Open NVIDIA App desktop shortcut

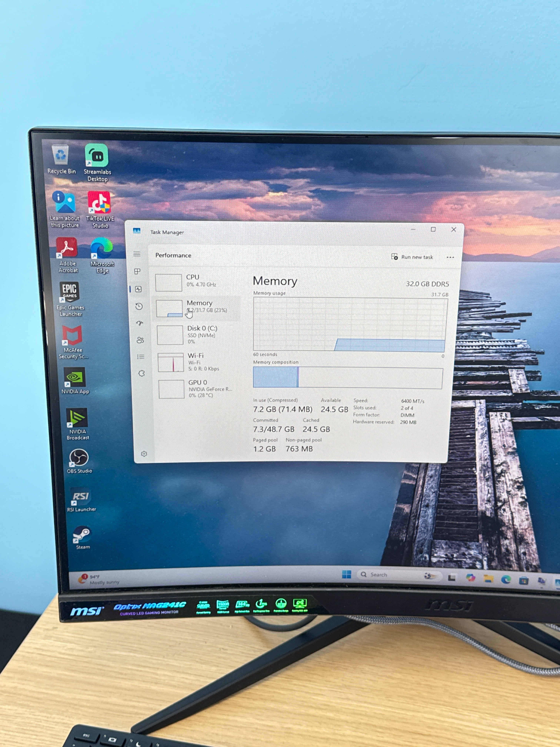coord(75,381)
